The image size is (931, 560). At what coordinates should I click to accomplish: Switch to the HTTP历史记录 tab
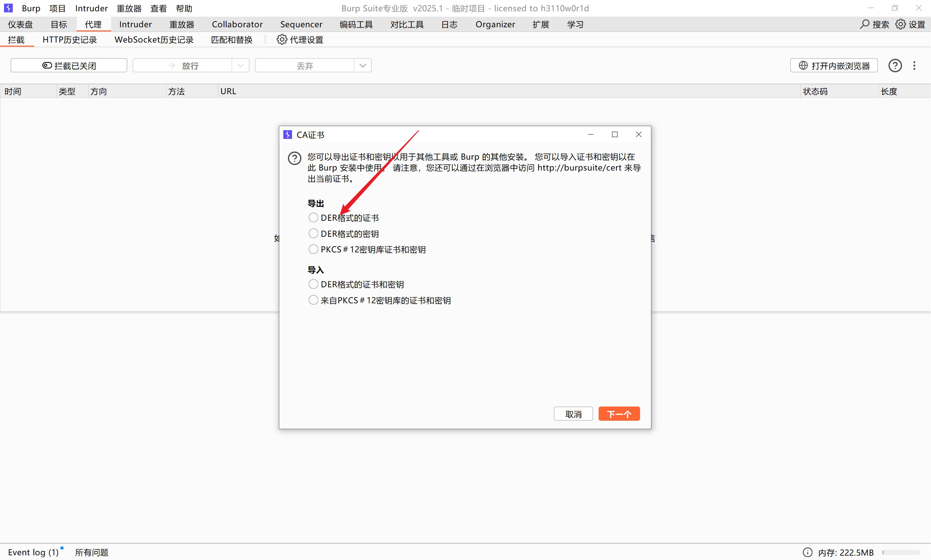tap(69, 39)
